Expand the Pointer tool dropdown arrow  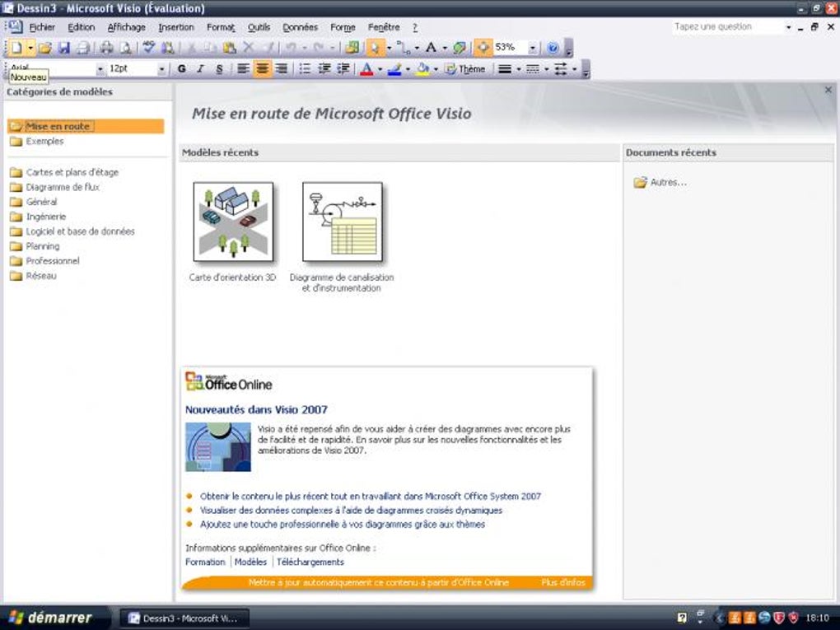coord(389,49)
